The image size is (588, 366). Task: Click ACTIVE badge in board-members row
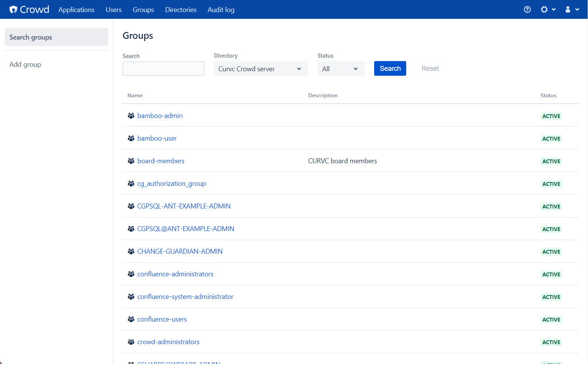(x=551, y=161)
